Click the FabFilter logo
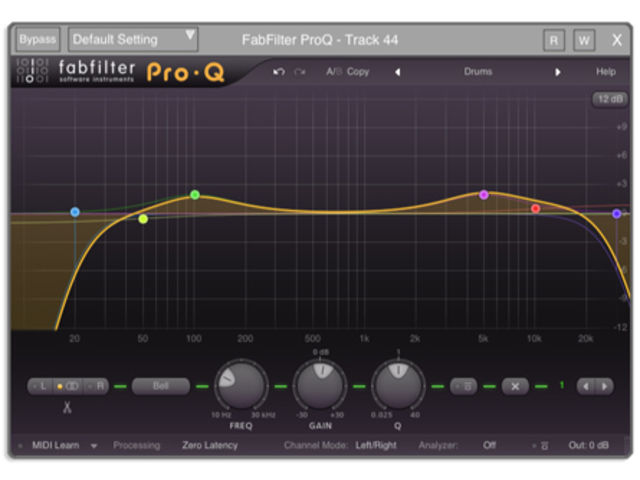 click(96, 71)
